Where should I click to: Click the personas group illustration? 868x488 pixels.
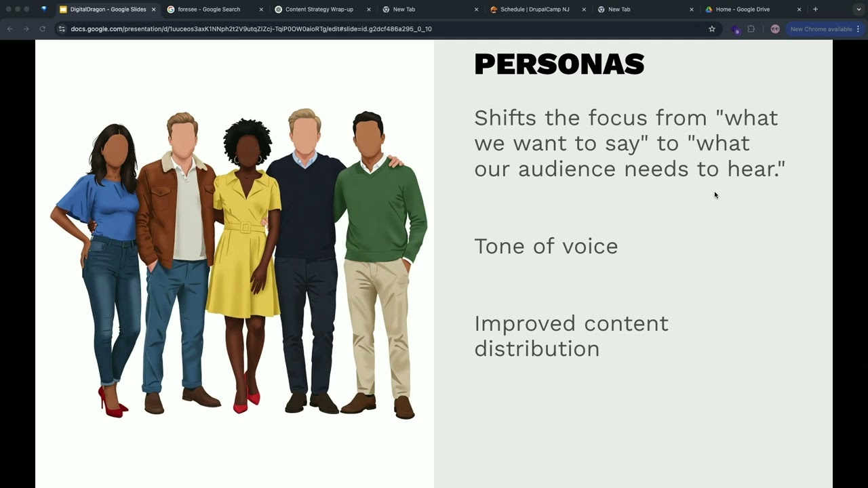[239, 264]
